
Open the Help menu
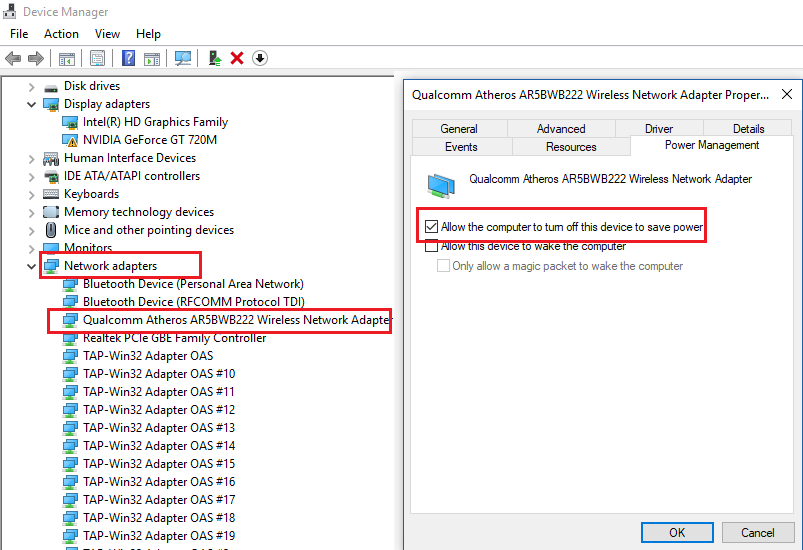pyautogui.click(x=149, y=34)
